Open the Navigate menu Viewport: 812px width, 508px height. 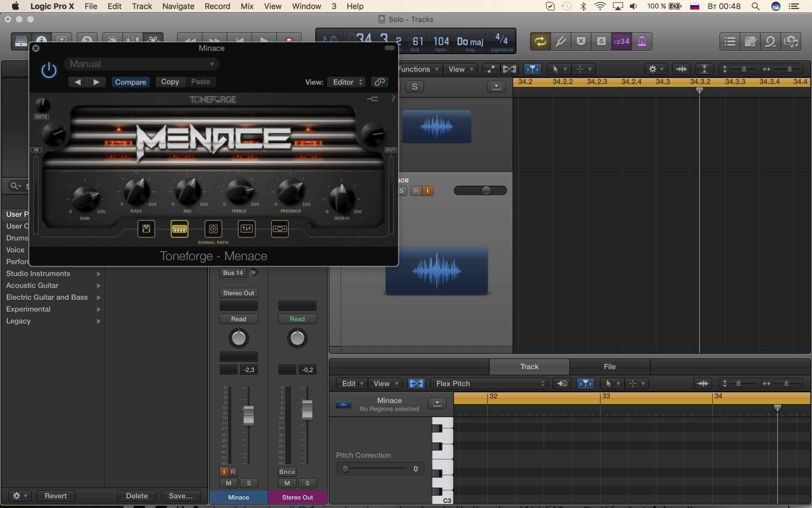178,6
